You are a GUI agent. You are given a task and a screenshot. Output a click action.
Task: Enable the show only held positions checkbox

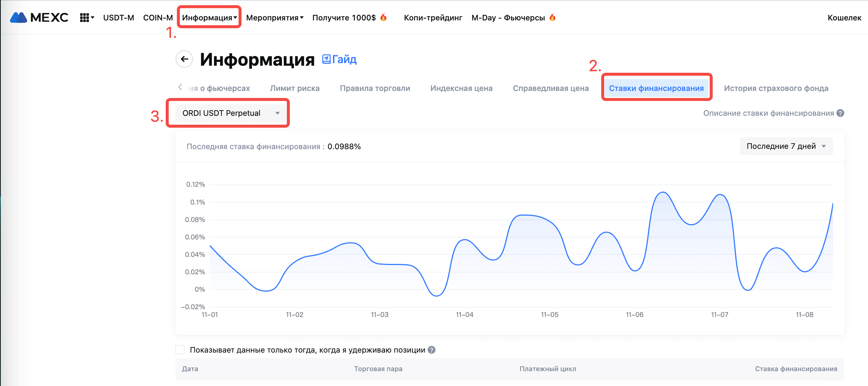coord(180,350)
